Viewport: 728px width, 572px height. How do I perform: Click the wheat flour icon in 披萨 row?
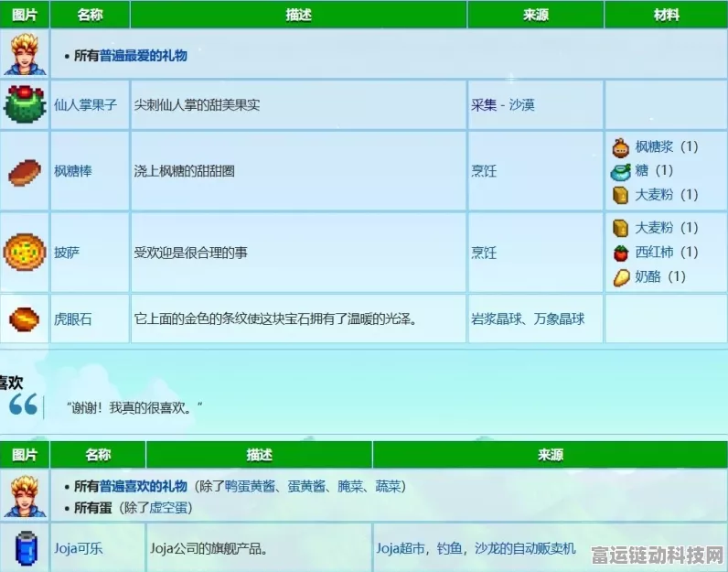(620, 228)
